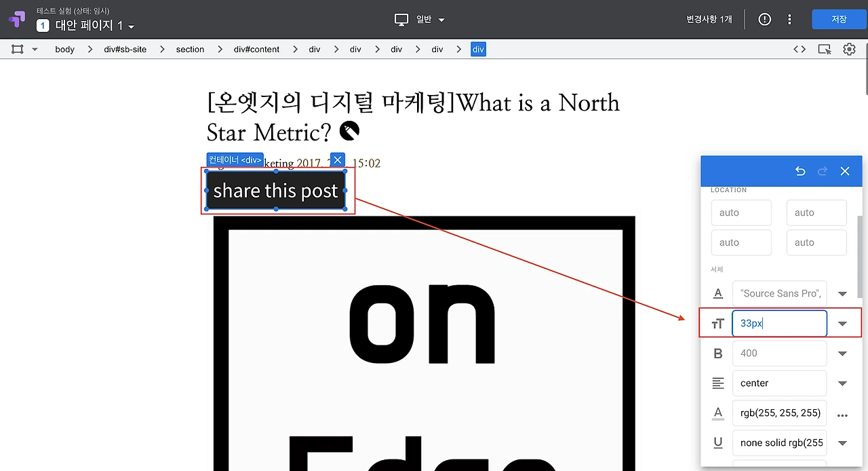
Task: Click the underline U decoration icon
Action: 717,443
